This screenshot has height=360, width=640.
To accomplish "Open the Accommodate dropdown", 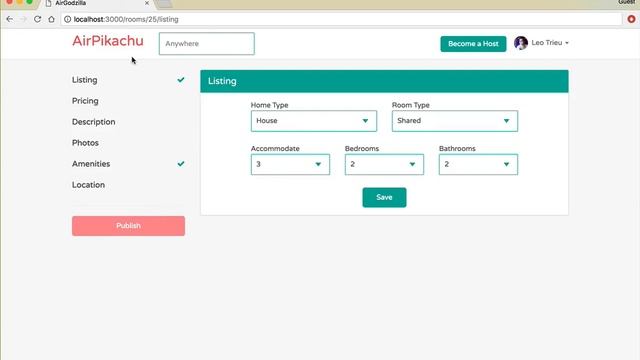I will (290, 164).
